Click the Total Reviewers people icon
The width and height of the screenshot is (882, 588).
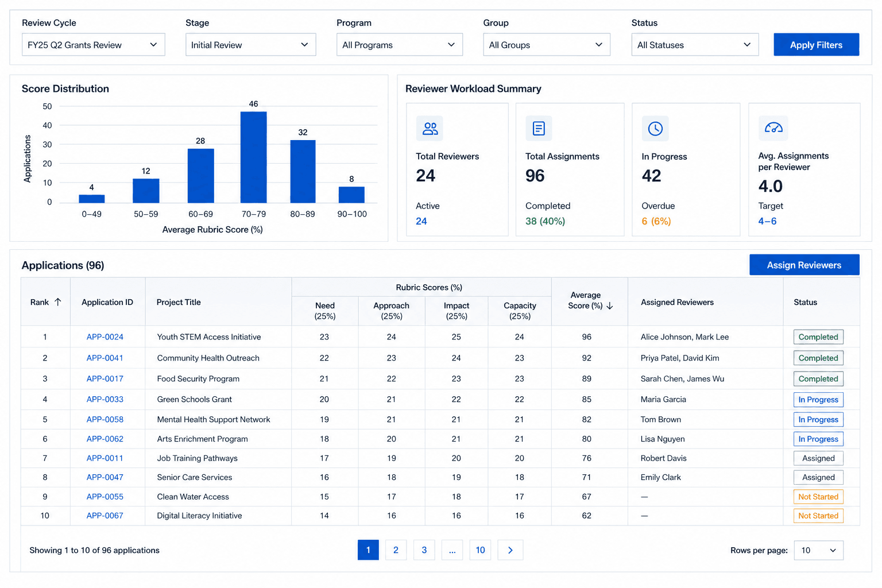click(x=430, y=129)
